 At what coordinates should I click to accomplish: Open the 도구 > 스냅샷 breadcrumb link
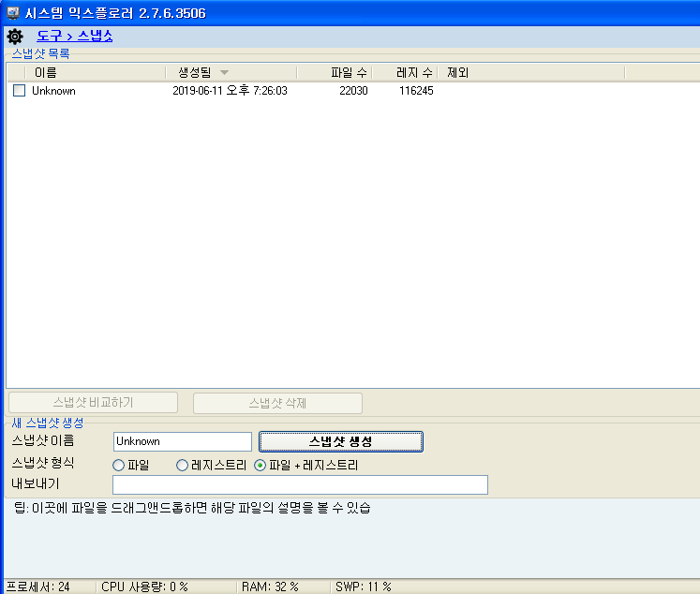coord(75,37)
